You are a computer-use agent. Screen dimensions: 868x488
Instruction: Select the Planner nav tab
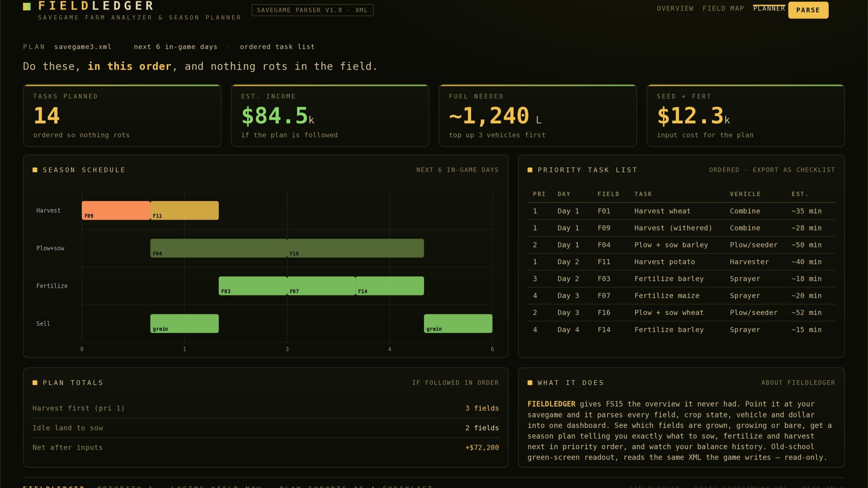(769, 9)
